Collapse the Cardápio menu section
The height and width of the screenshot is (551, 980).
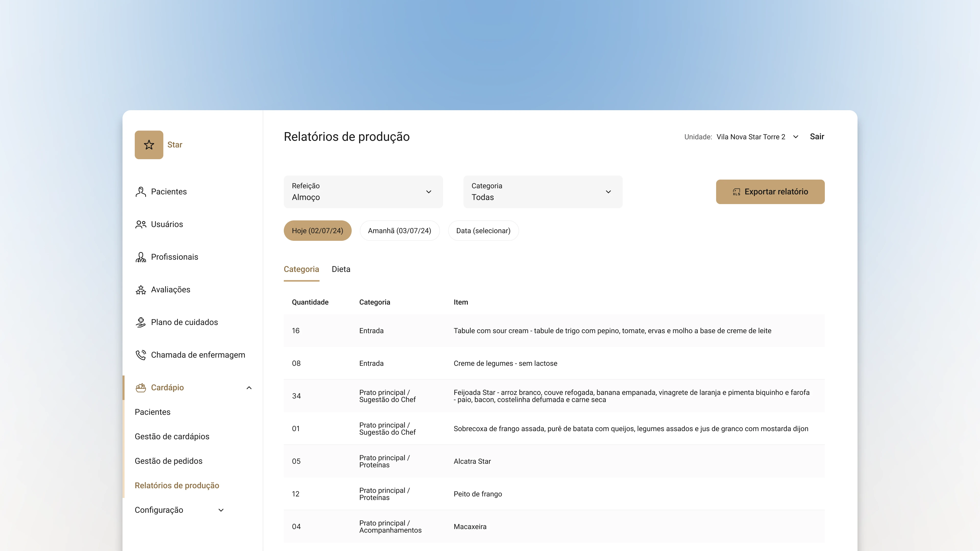click(249, 387)
